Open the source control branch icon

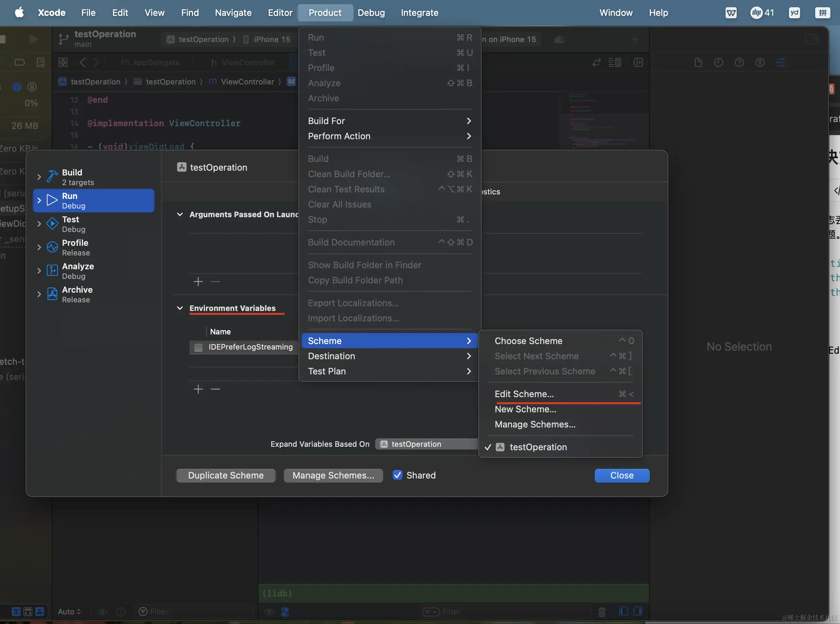63,39
